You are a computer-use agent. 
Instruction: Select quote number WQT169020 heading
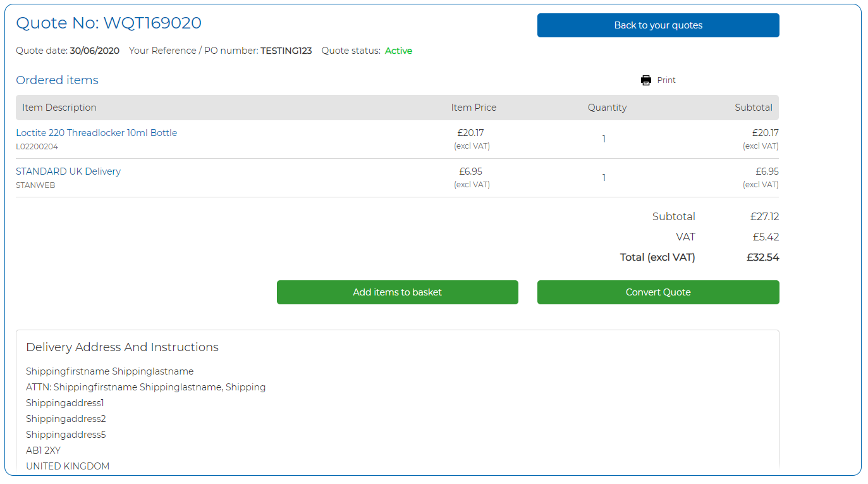[x=109, y=23]
